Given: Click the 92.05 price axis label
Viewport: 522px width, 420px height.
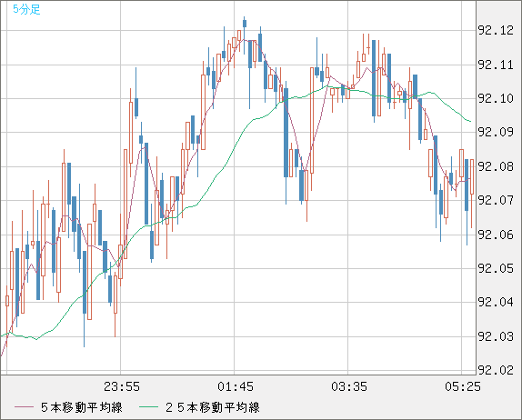Looking at the screenshot, I should pos(496,268).
